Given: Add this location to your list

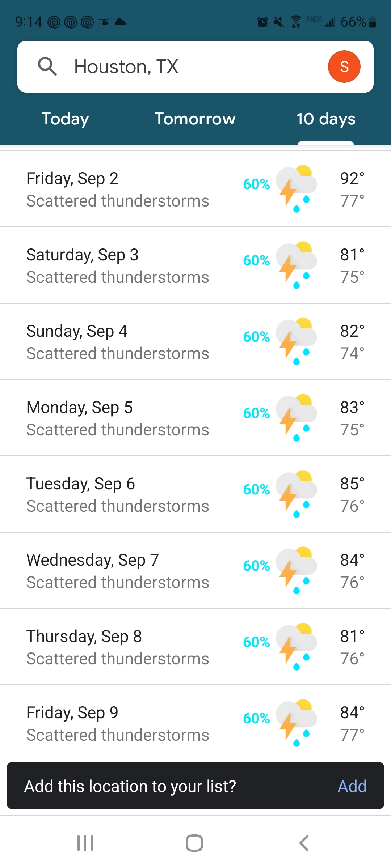Looking at the screenshot, I should 352,786.
